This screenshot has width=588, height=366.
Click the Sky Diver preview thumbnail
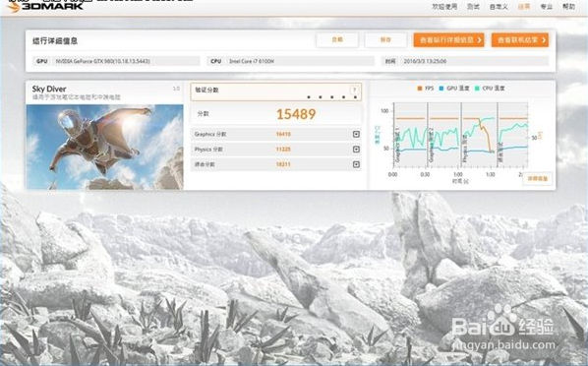104,147
